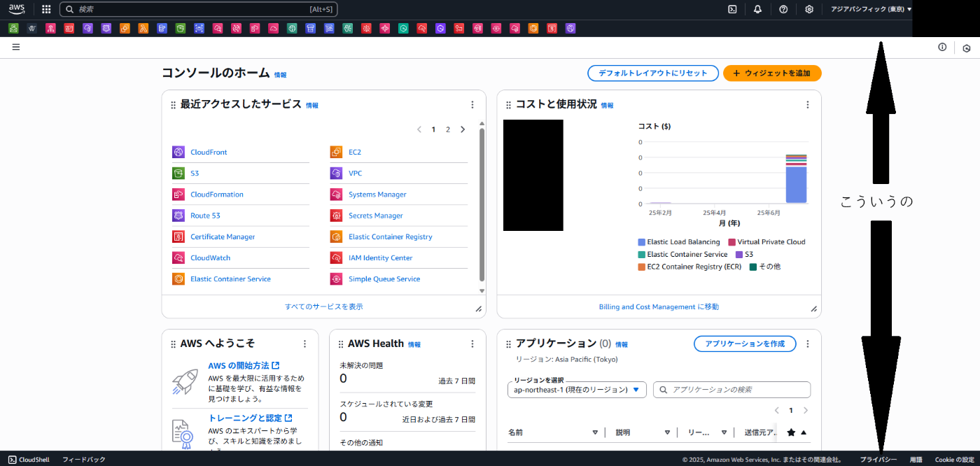Open the help question mark icon
The height and width of the screenshot is (466, 980).
(x=783, y=9)
